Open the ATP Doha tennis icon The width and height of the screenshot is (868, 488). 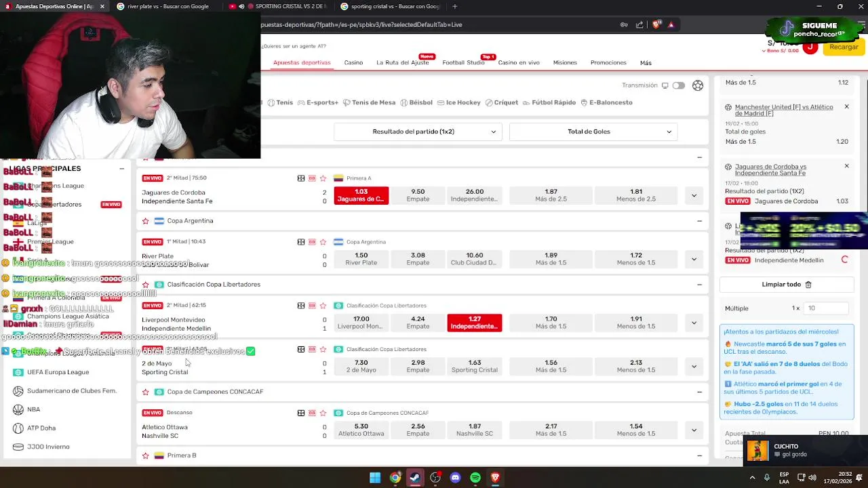[x=18, y=428]
